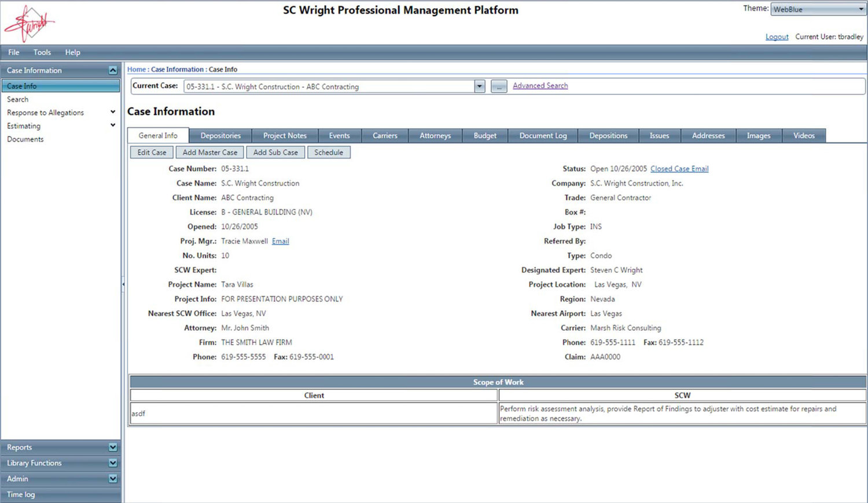The width and height of the screenshot is (868, 503).
Task: Click the sidebar splitter collapse handle
Action: (x=123, y=284)
